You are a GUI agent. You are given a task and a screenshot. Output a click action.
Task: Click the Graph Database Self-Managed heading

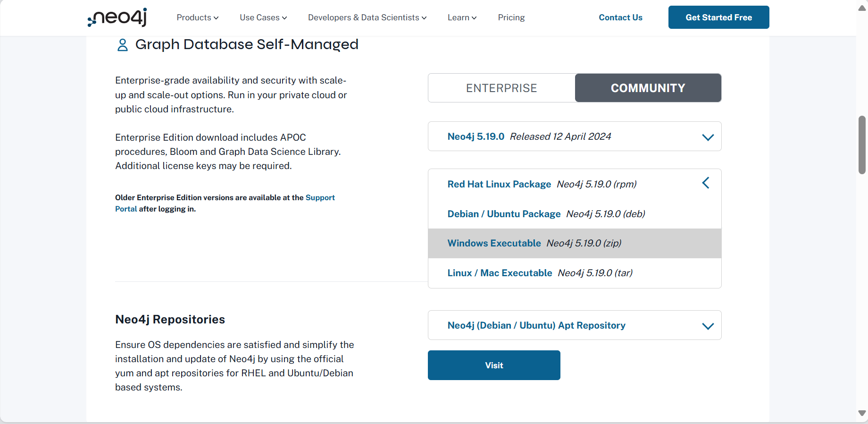pyautogui.click(x=247, y=44)
